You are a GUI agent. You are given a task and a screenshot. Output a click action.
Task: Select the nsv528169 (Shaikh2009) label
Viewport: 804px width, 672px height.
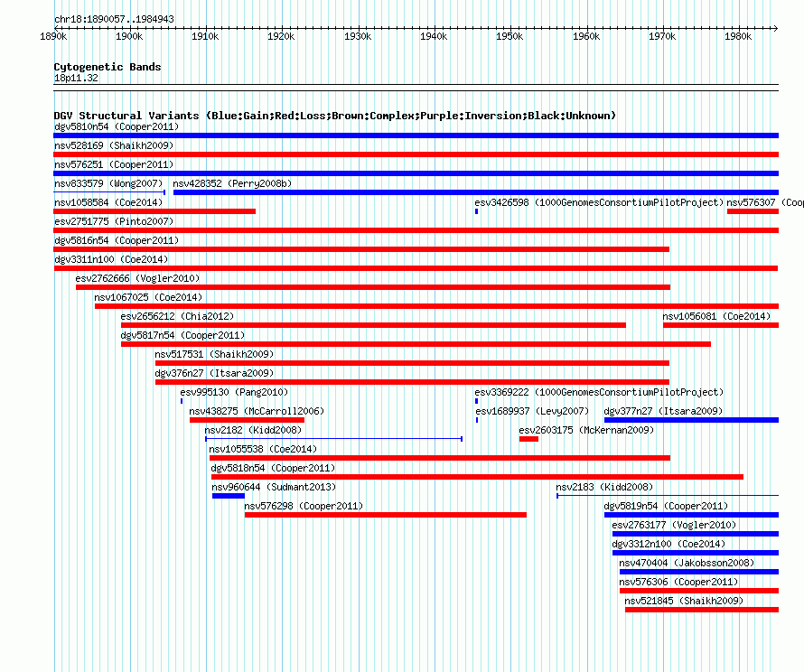tap(114, 145)
